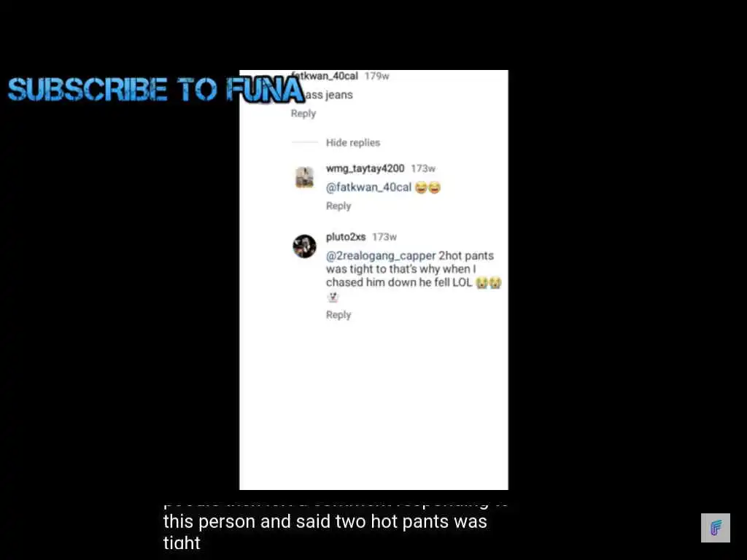Open the pluto2xs profile avatar
747x560 pixels.
click(x=304, y=246)
